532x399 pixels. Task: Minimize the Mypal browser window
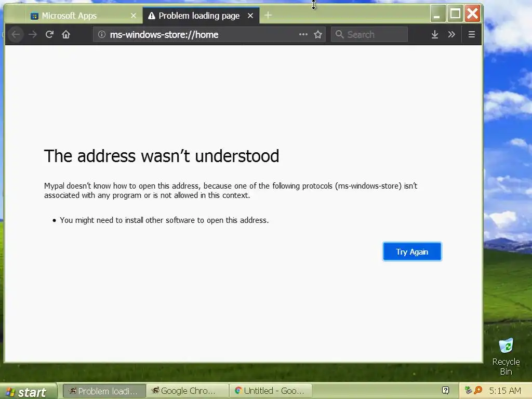[x=437, y=14]
